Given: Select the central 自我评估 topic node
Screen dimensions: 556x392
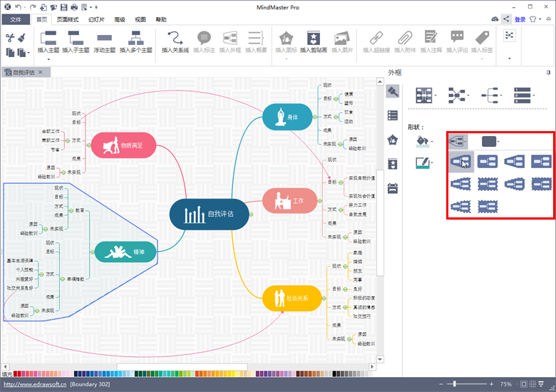Looking at the screenshot, I should pyautogui.click(x=208, y=214).
